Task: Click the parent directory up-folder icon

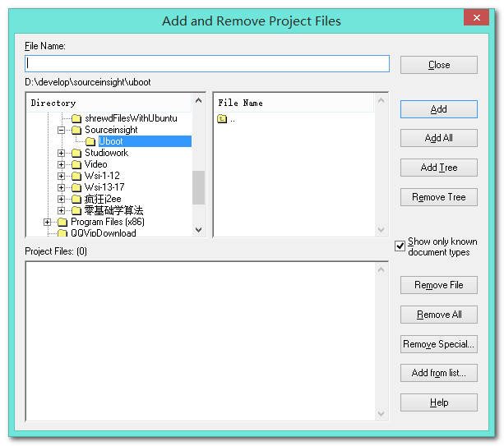Action: pos(222,119)
